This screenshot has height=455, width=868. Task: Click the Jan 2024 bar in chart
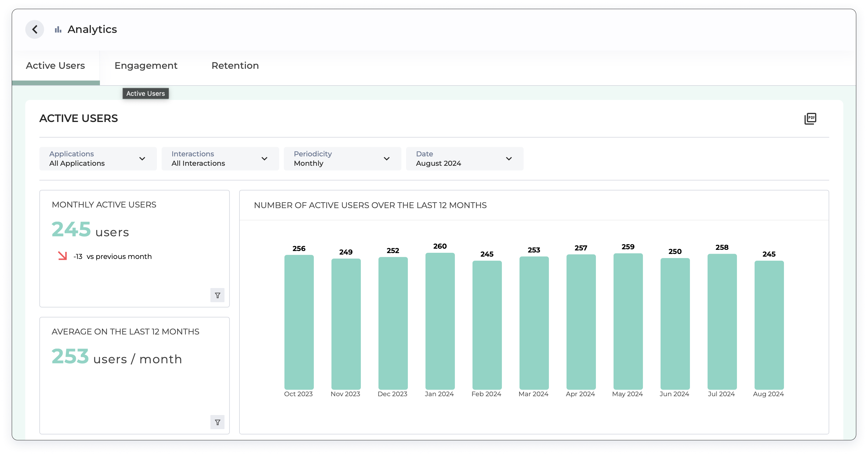tap(440, 321)
